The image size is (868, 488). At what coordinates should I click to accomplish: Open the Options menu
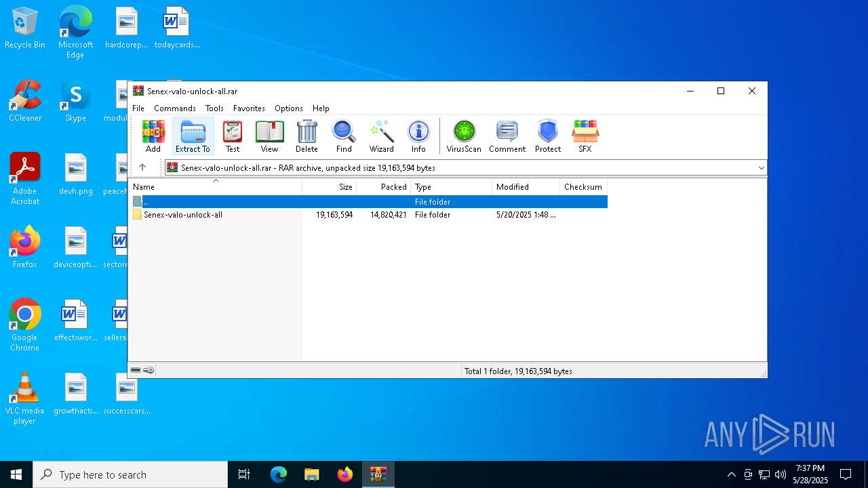click(x=289, y=108)
